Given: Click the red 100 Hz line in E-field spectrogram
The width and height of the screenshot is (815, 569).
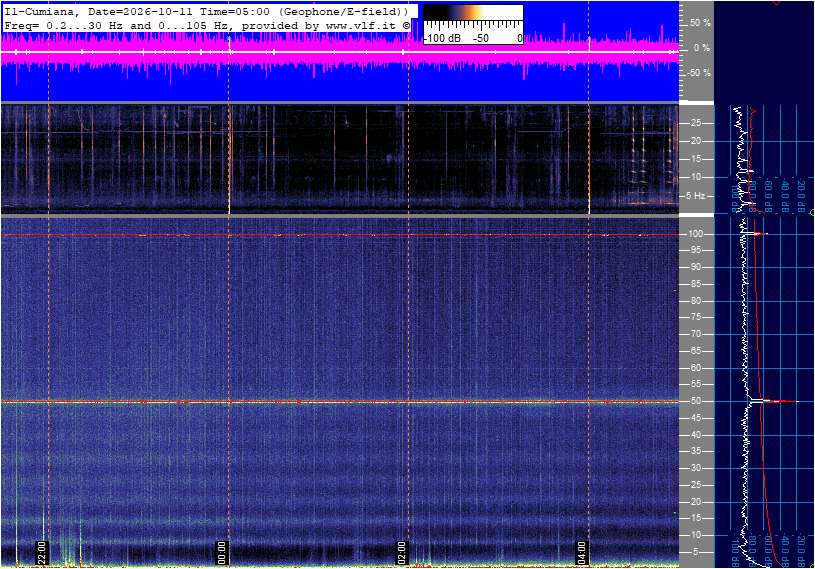Looking at the screenshot, I should (x=340, y=235).
